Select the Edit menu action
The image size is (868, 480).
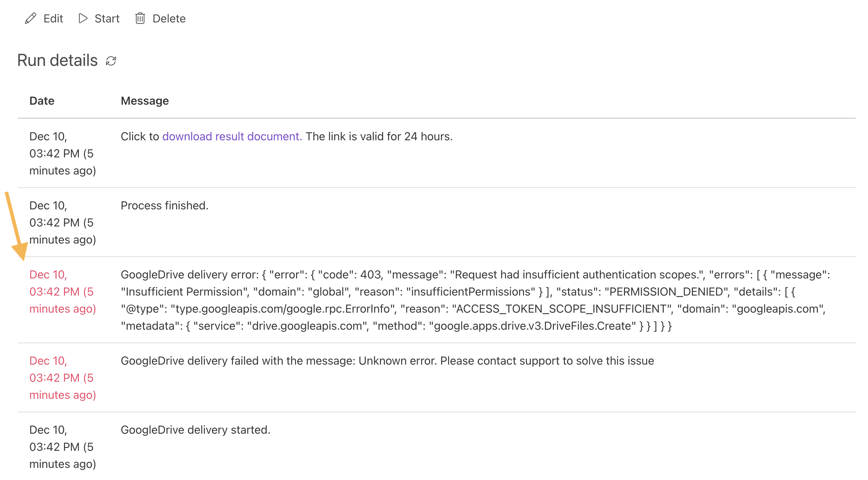[53, 18]
